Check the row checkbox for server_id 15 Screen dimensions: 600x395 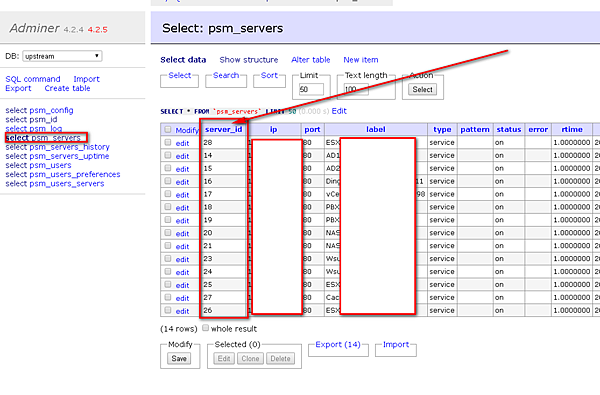point(168,168)
